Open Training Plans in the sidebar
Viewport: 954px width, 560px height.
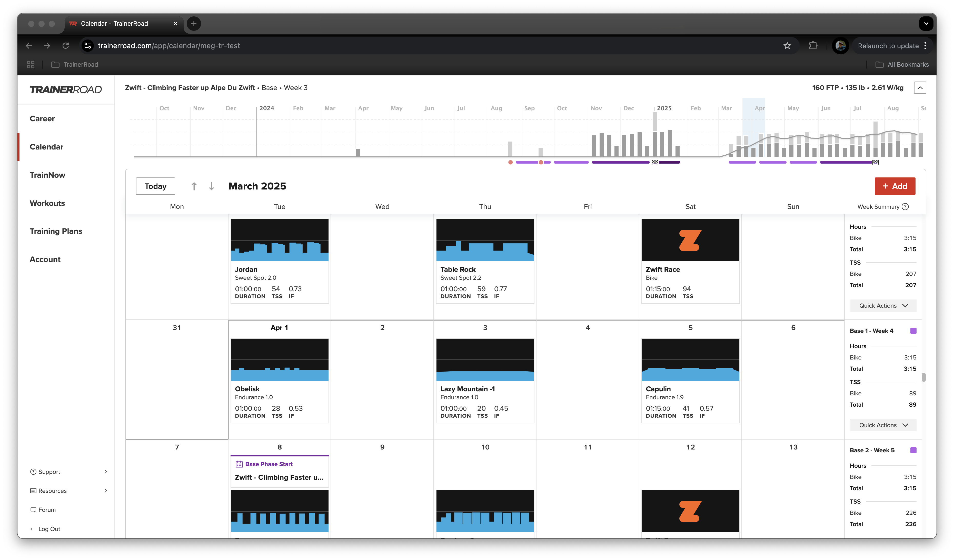[x=56, y=231]
